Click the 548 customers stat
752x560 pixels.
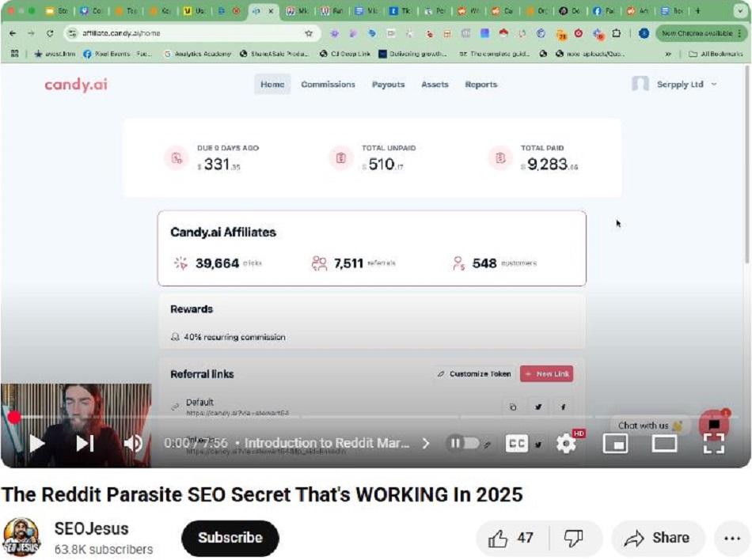coord(495,263)
